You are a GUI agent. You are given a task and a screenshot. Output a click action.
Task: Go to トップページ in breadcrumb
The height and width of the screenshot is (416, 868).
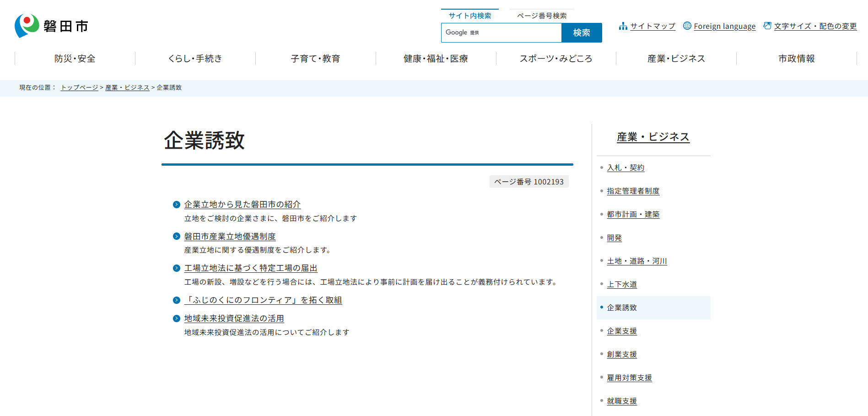[80, 87]
